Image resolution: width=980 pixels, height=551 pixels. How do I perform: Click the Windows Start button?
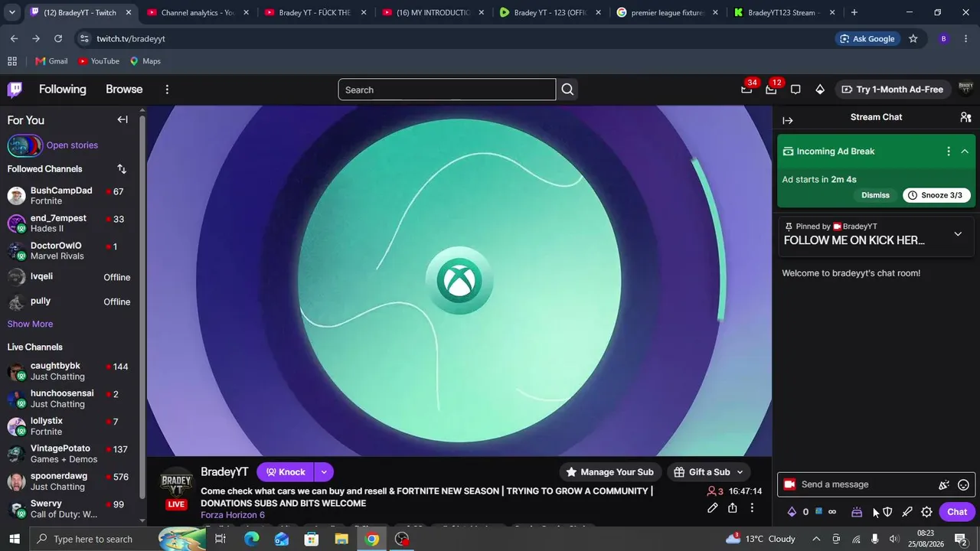[15, 539]
